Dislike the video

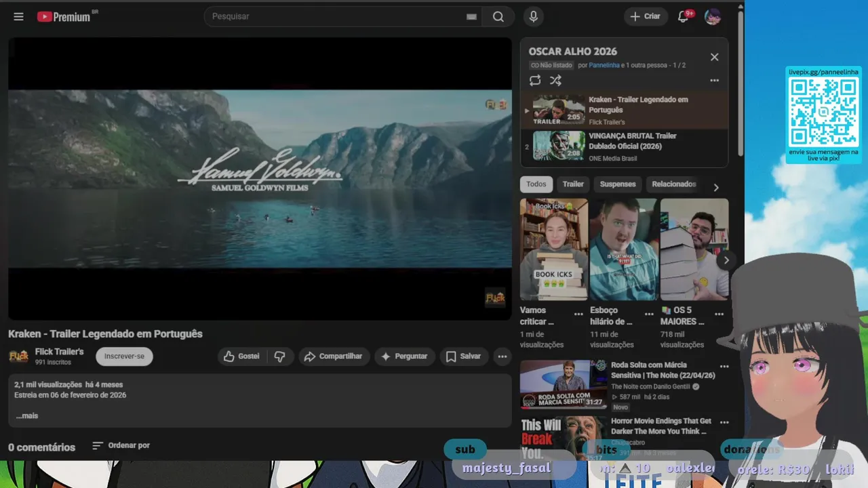pos(279,357)
